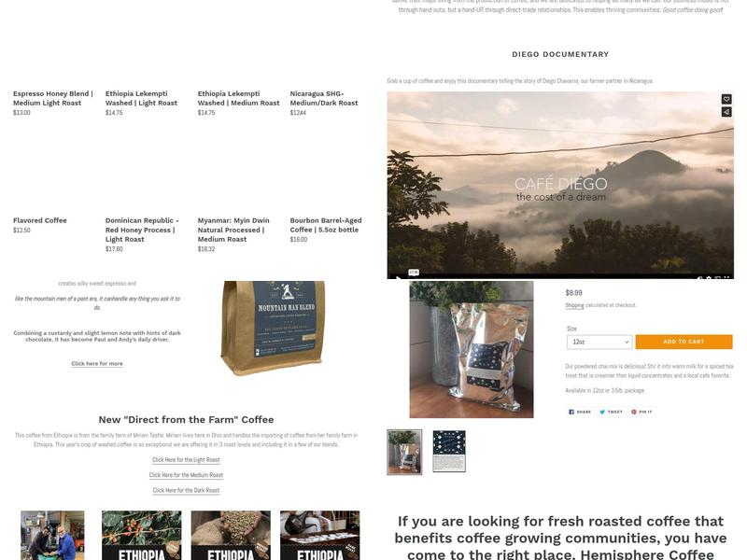Click the Pinterest Pin It button
The height and width of the screenshot is (560, 747).
click(x=641, y=412)
